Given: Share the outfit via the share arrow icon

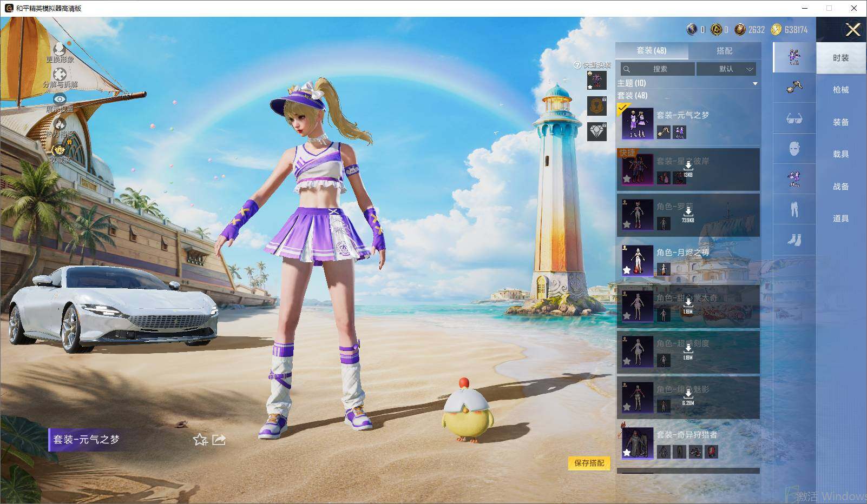Looking at the screenshot, I should coord(219,440).
